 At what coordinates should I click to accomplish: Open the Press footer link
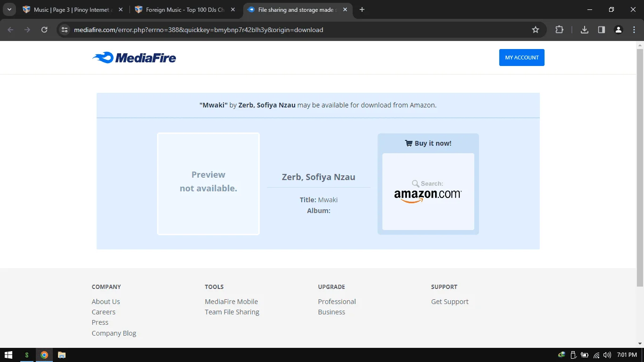[100, 322]
